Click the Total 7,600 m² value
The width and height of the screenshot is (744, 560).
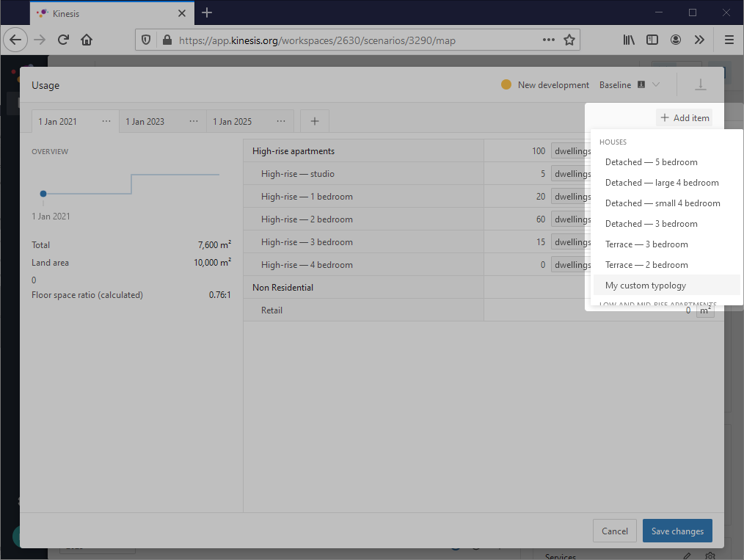pyautogui.click(x=214, y=245)
